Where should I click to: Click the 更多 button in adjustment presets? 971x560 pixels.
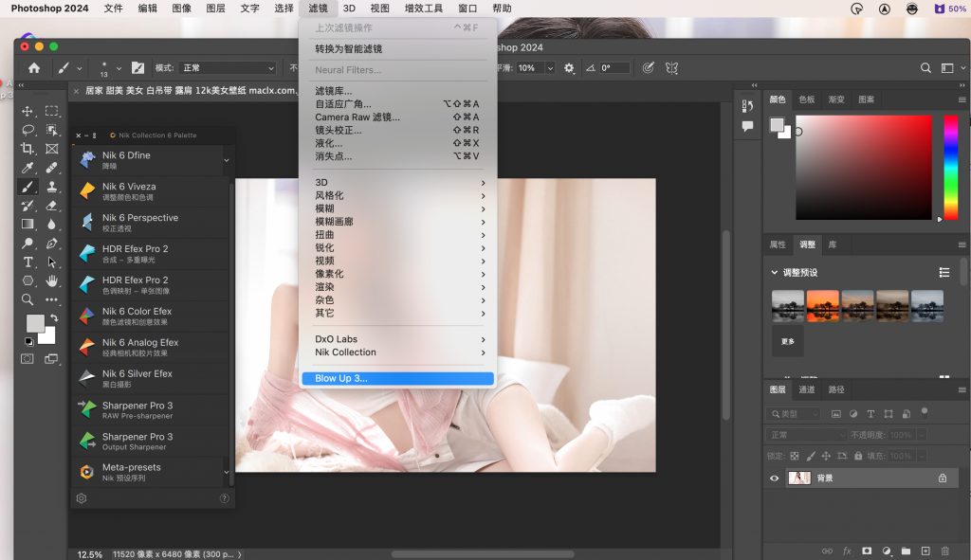click(x=786, y=341)
